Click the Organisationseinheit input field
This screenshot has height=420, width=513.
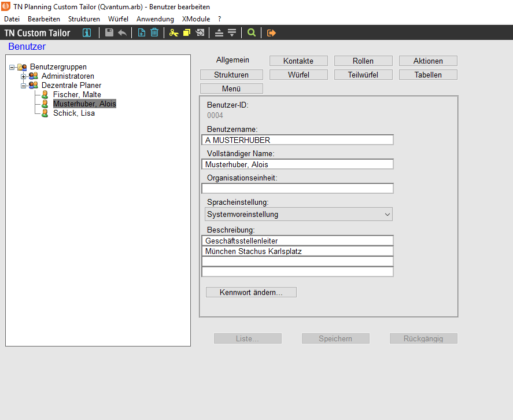297,189
